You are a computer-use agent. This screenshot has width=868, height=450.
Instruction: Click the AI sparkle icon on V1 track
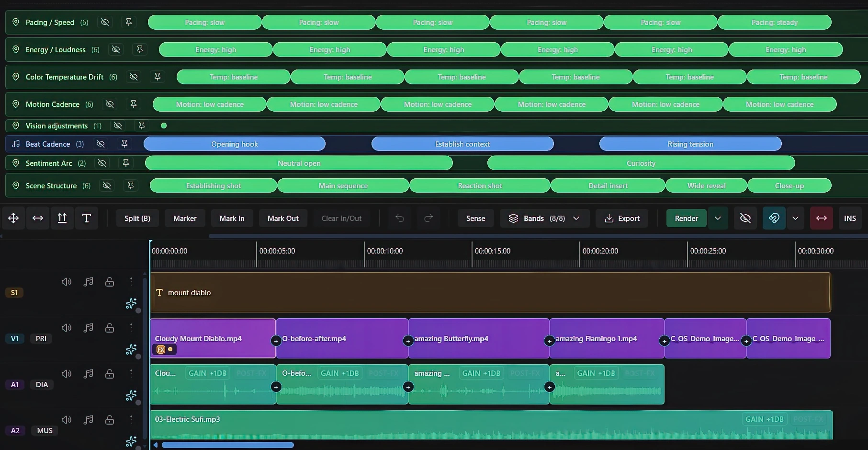point(131,349)
